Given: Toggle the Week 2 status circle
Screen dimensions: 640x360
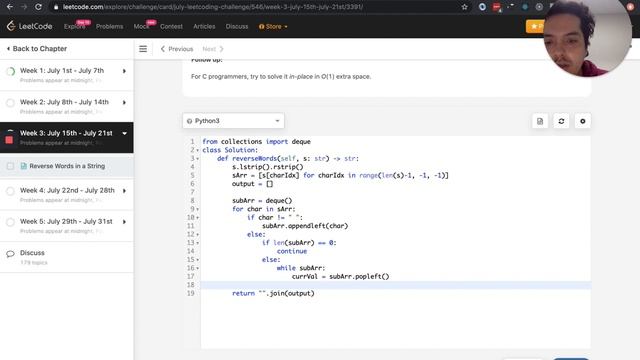Looking at the screenshot, I should click(x=11, y=103).
